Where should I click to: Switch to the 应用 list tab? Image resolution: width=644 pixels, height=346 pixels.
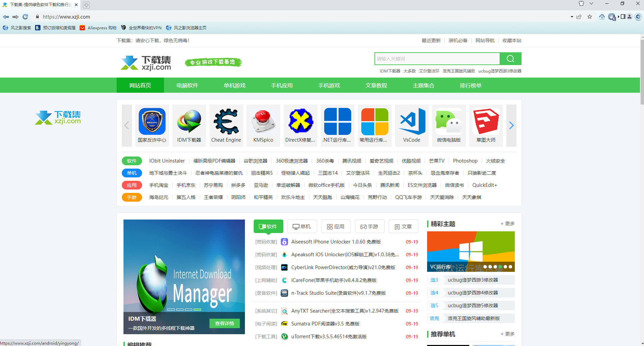pyautogui.click(x=336, y=226)
